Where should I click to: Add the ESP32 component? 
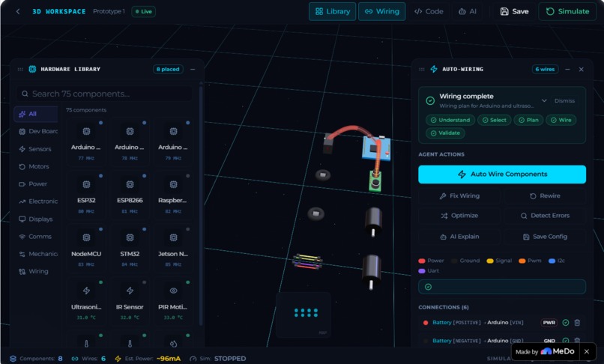tap(86, 195)
